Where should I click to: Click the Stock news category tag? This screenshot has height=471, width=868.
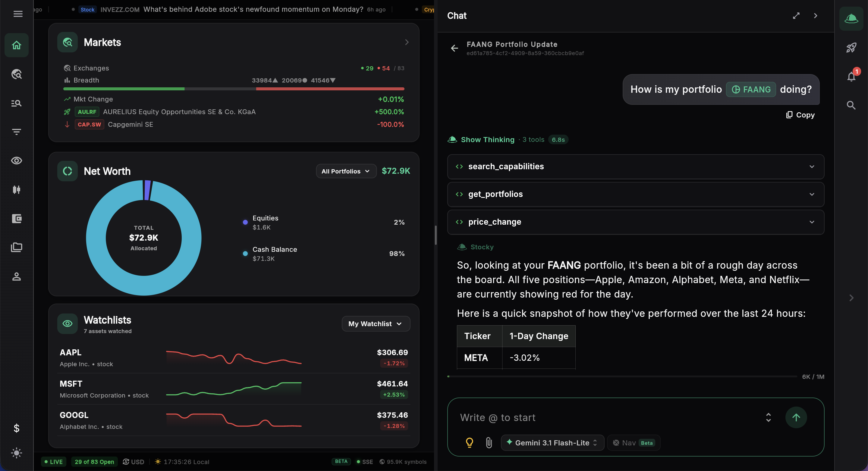(x=87, y=9)
